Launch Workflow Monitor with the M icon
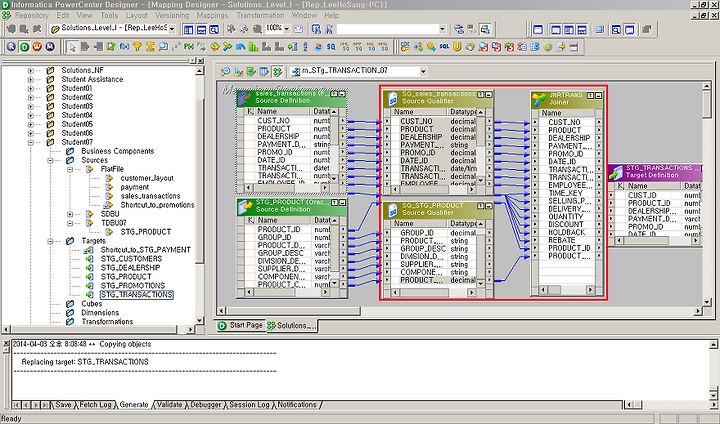Screen dimensions: 720x424 pyautogui.click(x=50, y=46)
